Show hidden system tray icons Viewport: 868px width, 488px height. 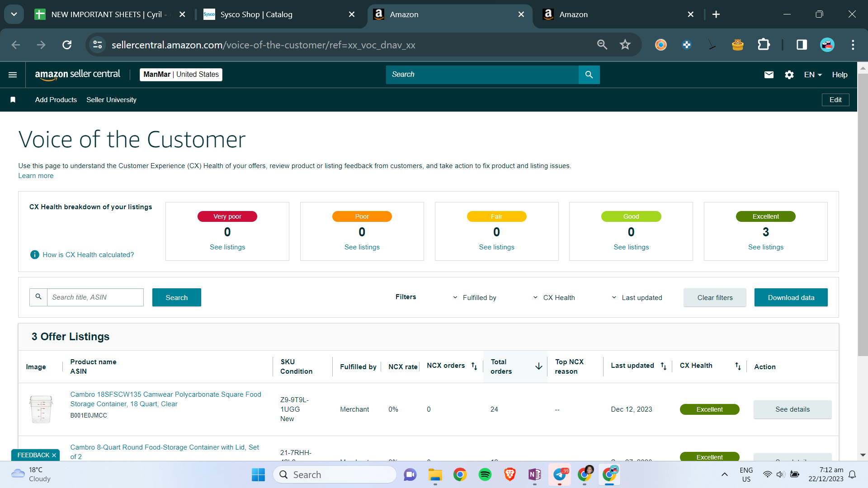(x=725, y=474)
